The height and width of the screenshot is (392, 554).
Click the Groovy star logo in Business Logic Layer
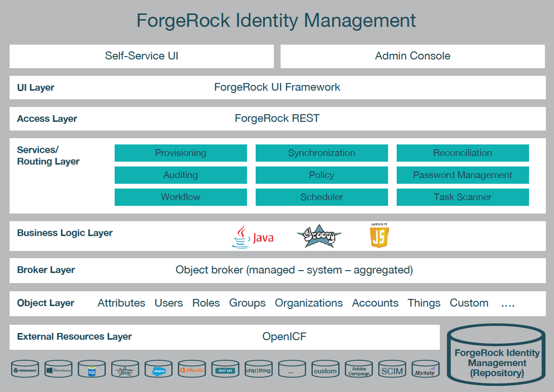click(319, 237)
